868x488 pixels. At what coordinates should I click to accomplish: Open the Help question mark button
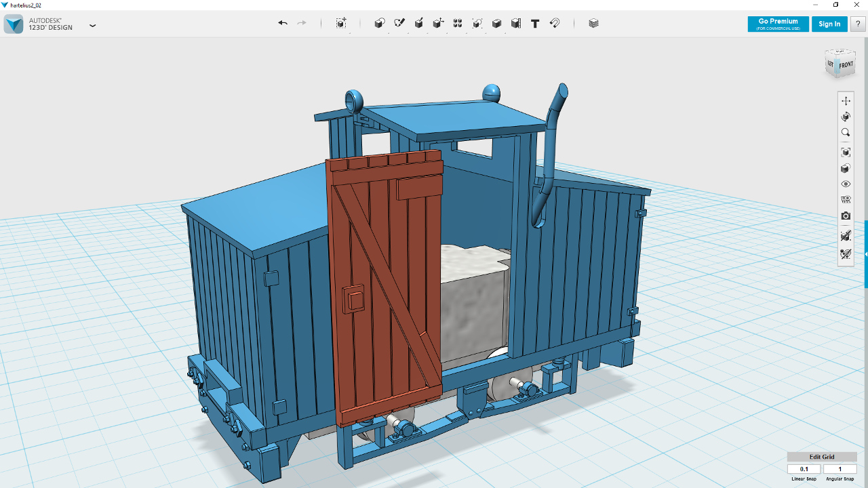click(858, 24)
